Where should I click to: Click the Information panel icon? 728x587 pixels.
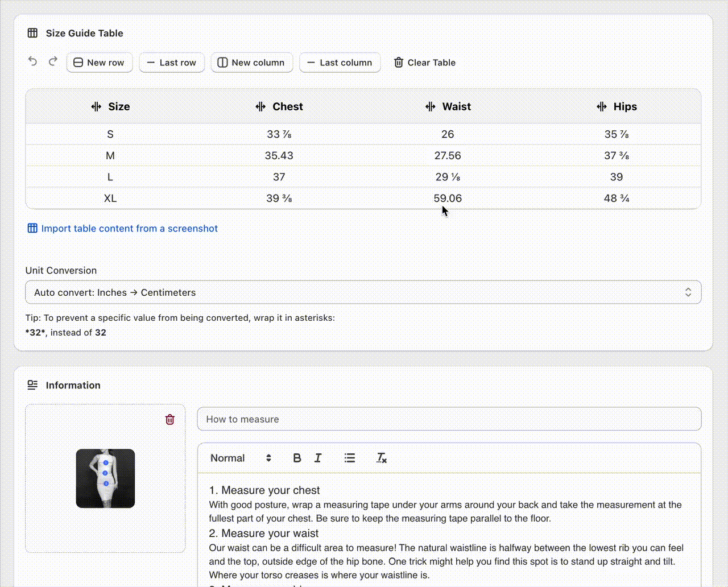(32, 385)
